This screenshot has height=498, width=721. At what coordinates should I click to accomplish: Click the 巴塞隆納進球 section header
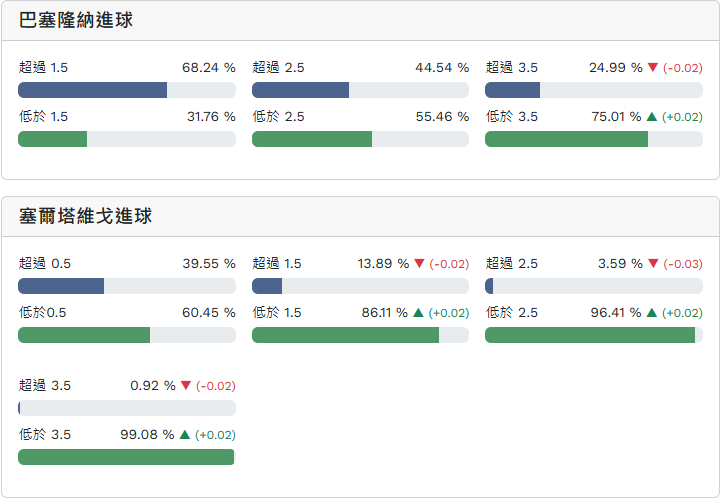(76, 20)
